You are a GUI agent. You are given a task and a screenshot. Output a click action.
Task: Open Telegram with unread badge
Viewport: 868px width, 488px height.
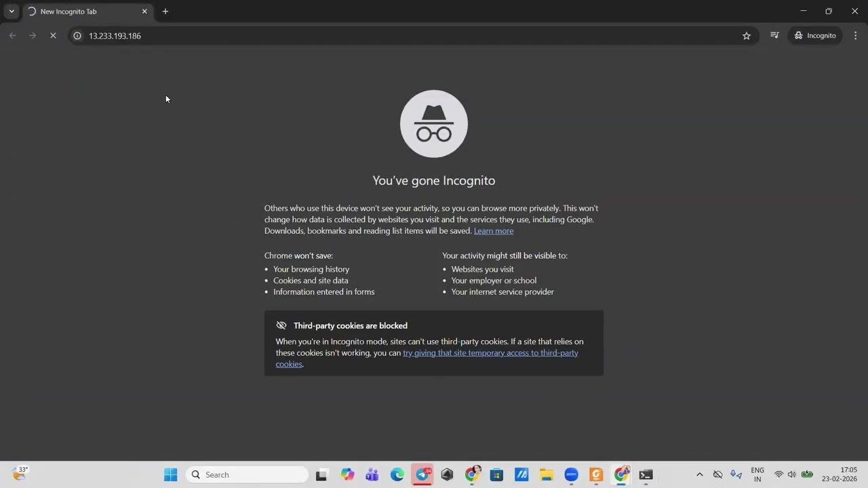422,475
